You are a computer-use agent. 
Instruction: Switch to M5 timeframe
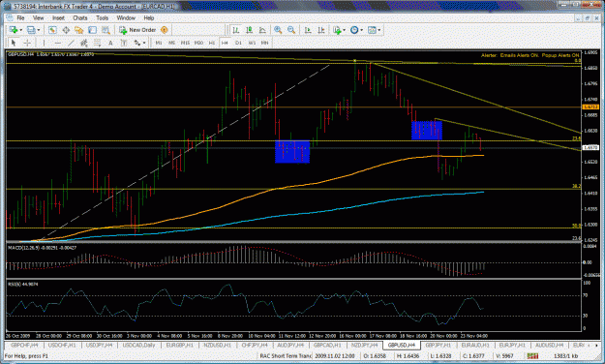coord(171,43)
